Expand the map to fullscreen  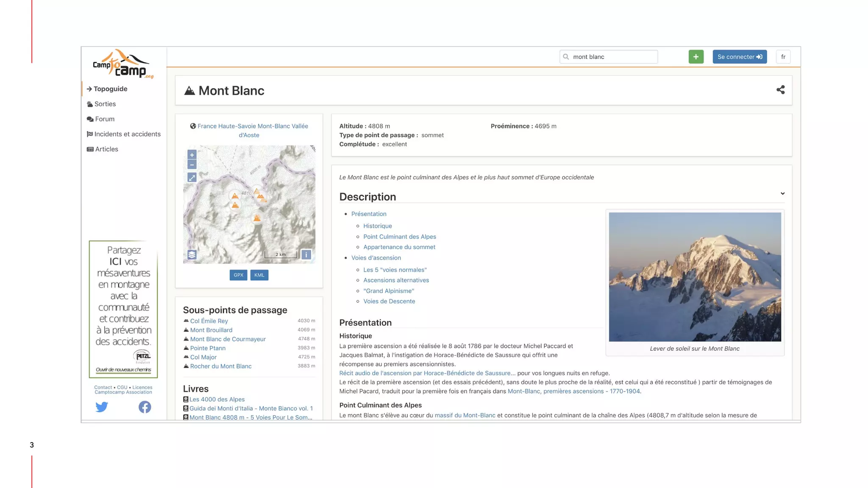tap(192, 178)
